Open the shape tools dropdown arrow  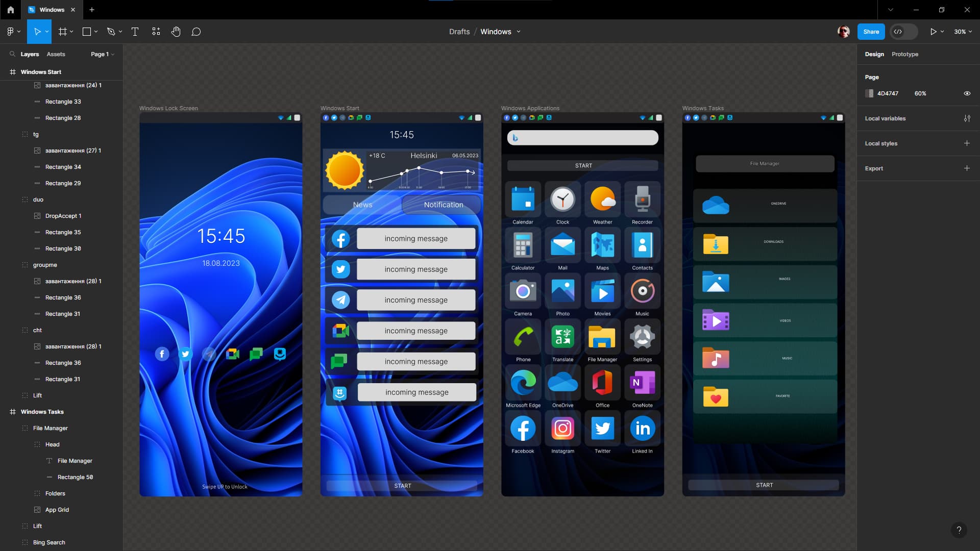click(96, 32)
